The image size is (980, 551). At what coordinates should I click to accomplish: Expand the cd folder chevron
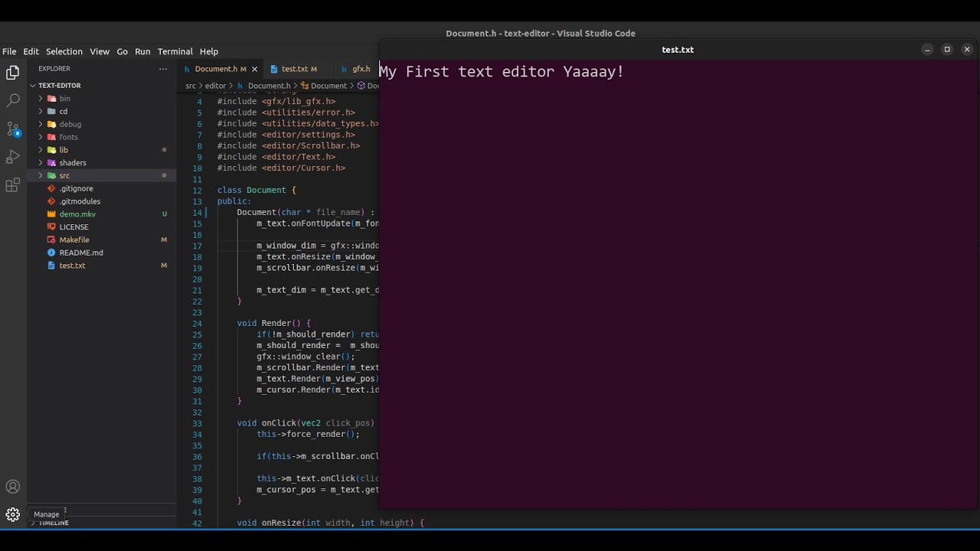point(41,112)
